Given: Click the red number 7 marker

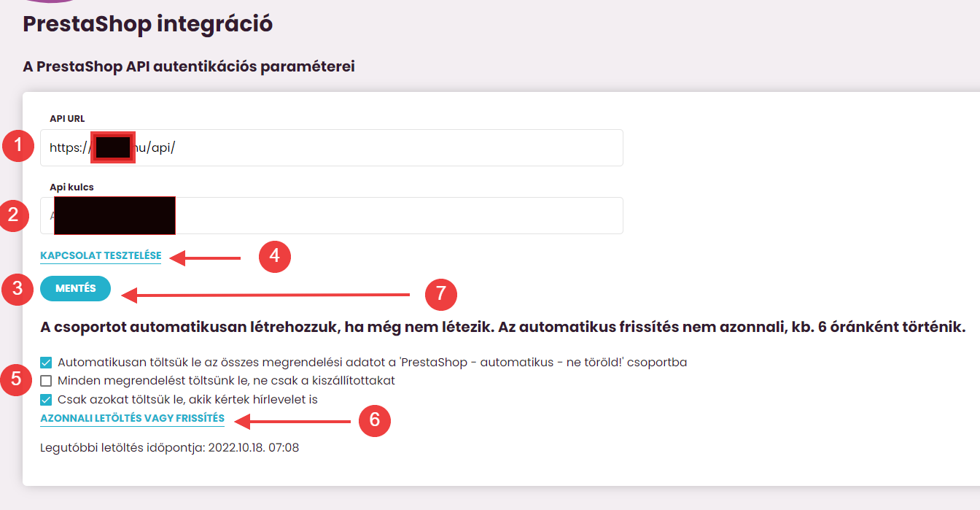Looking at the screenshot, I should [x=441, y=295].
